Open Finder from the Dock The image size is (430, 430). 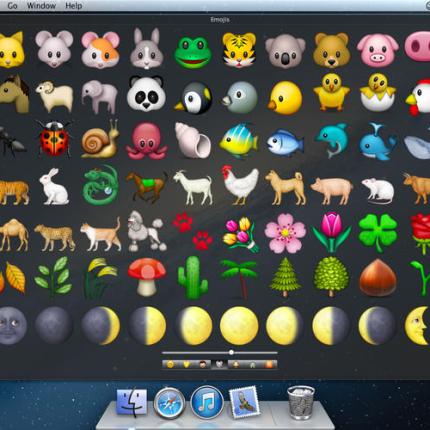(132, 402)
